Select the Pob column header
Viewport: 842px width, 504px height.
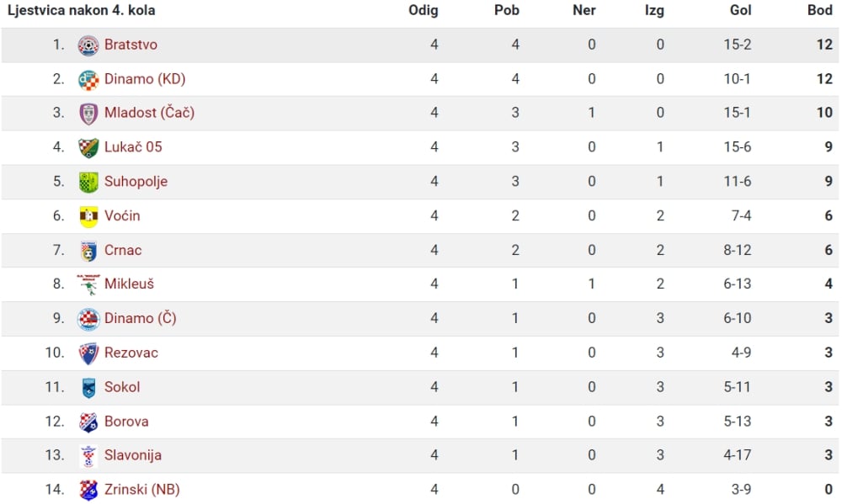(x=506, y=10)
